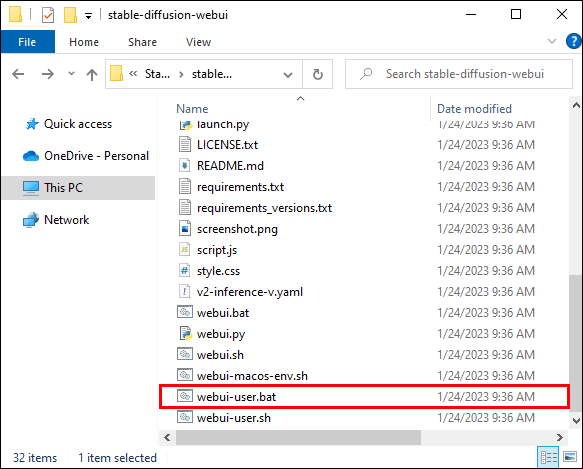This screenshot has height=469, width=583.
Task: Select the webui-macos-env.sh file icon
Action: 185,375
